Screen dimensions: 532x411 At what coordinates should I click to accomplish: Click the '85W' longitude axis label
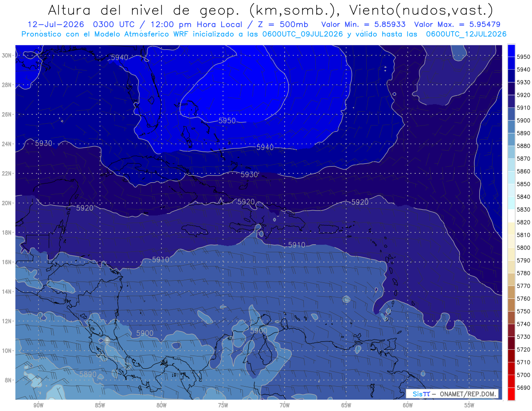point(100,405)
